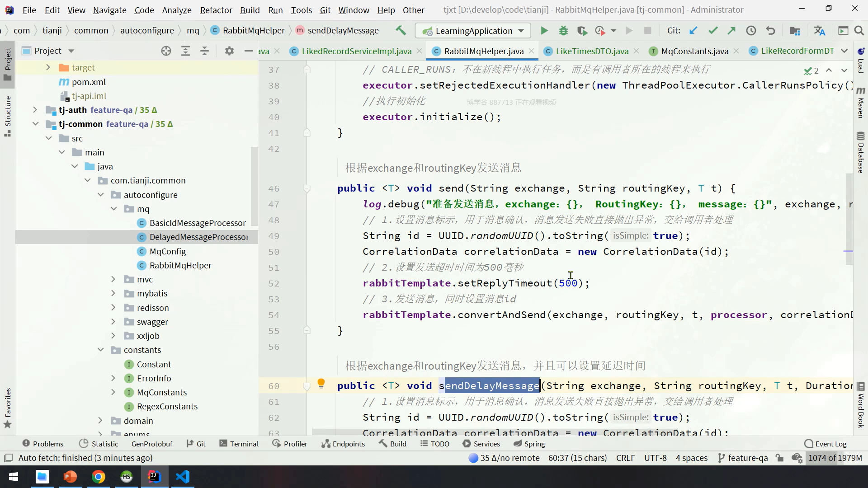Viewport: 868px width, 488px height.
Task: Open Git history clock icon
Action: pyautogui.click(x=751, y=31)
